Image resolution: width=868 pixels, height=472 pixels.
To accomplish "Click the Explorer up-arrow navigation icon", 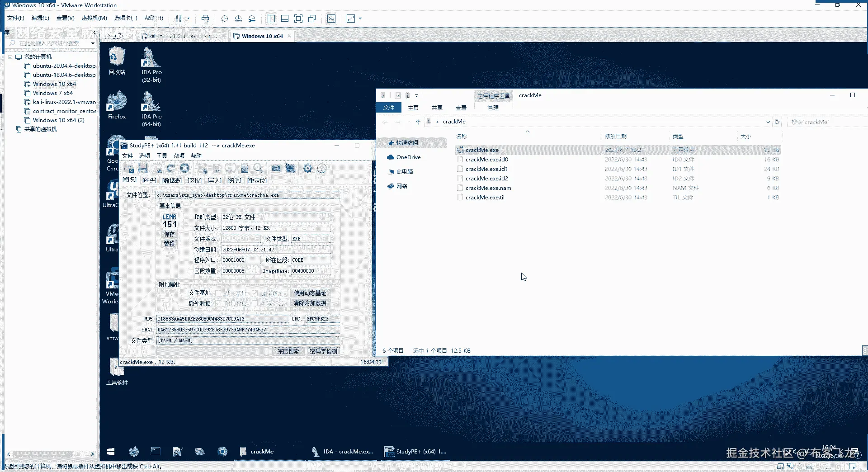I will pos(418,122).
